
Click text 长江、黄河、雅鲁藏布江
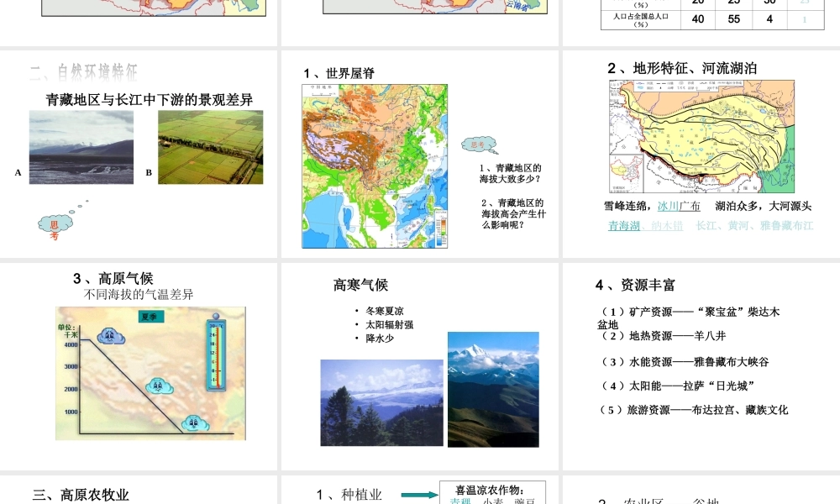tap(754, 225)
